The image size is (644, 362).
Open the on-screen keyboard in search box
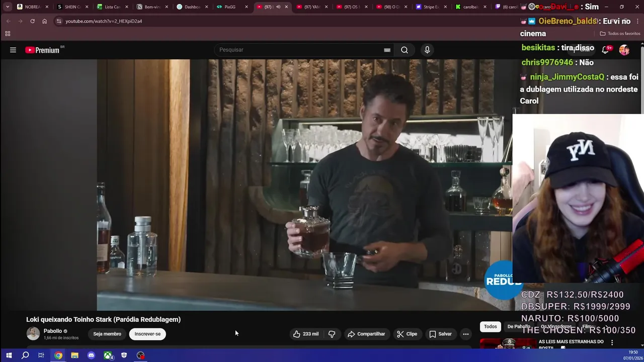387,50
